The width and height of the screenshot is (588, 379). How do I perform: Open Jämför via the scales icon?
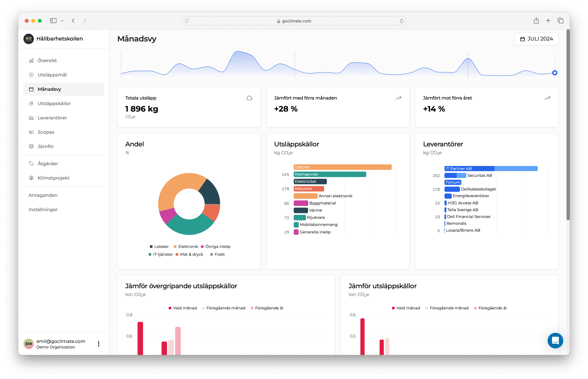[x=31, y=146]
